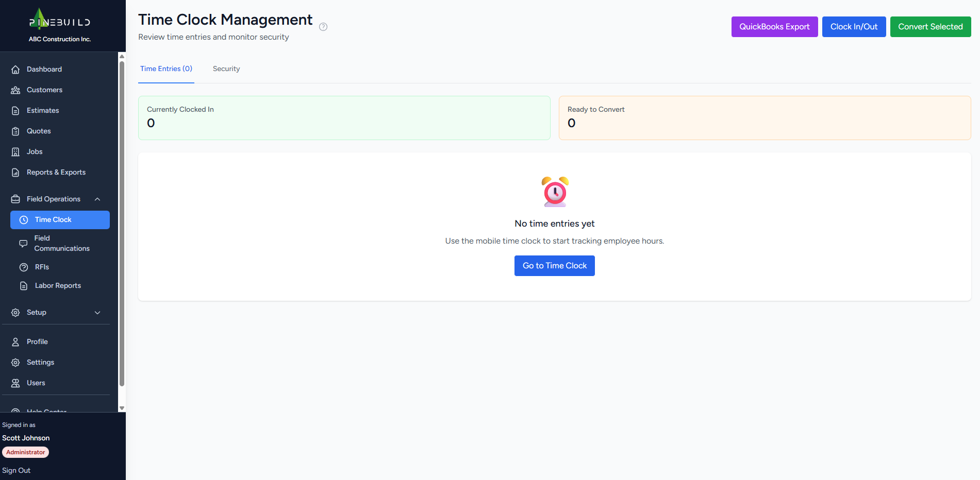The height and width of the screenshot is (480, 980).
Task: Click the Reports & Exports chart icon
Action: [15, 173]
